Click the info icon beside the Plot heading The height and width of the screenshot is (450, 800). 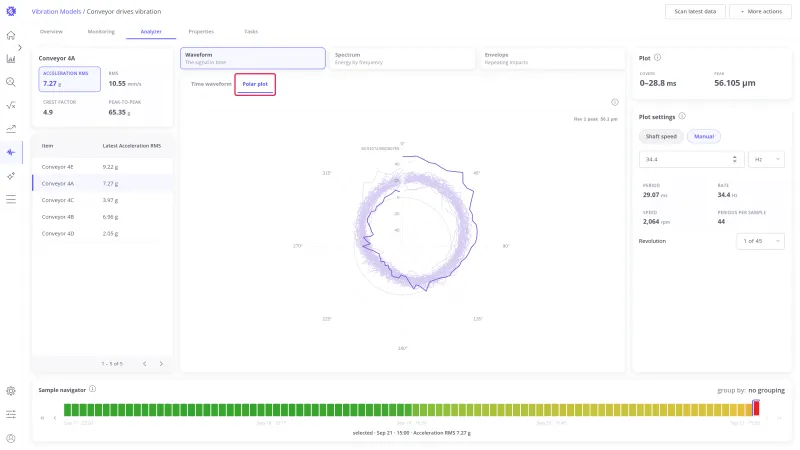tap(658, 58)
